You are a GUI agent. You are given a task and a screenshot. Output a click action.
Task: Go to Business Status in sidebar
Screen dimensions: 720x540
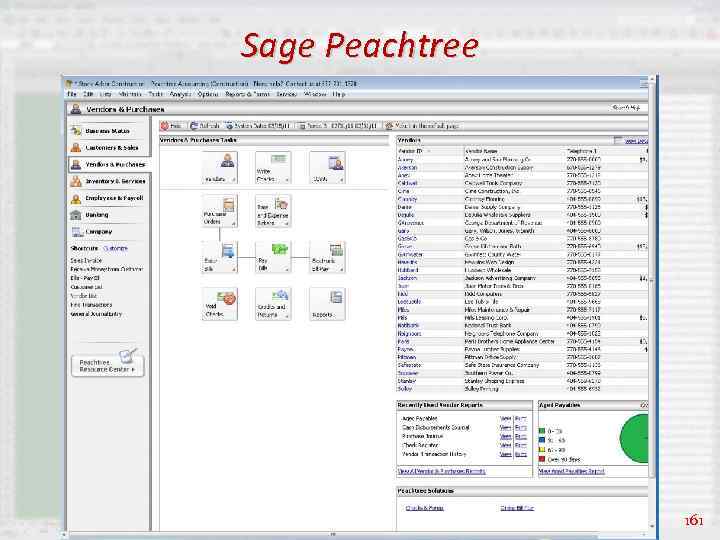pos(109,131)
